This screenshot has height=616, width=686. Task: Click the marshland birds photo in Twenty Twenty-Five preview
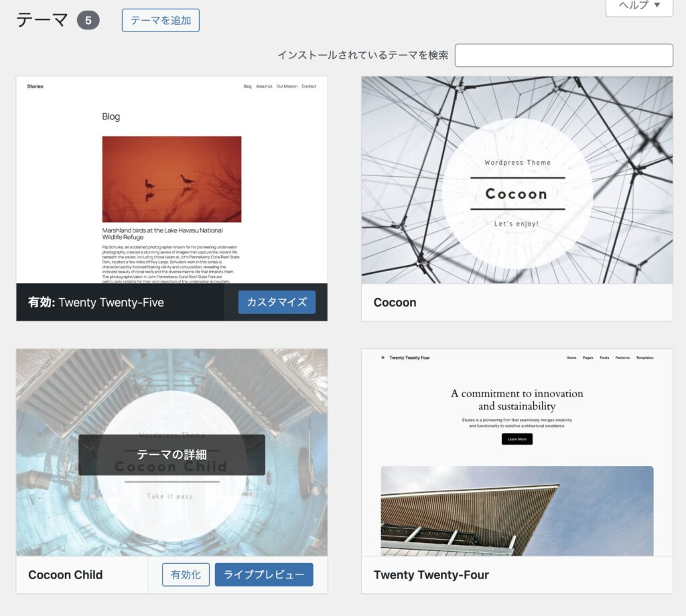pos(171,179)
